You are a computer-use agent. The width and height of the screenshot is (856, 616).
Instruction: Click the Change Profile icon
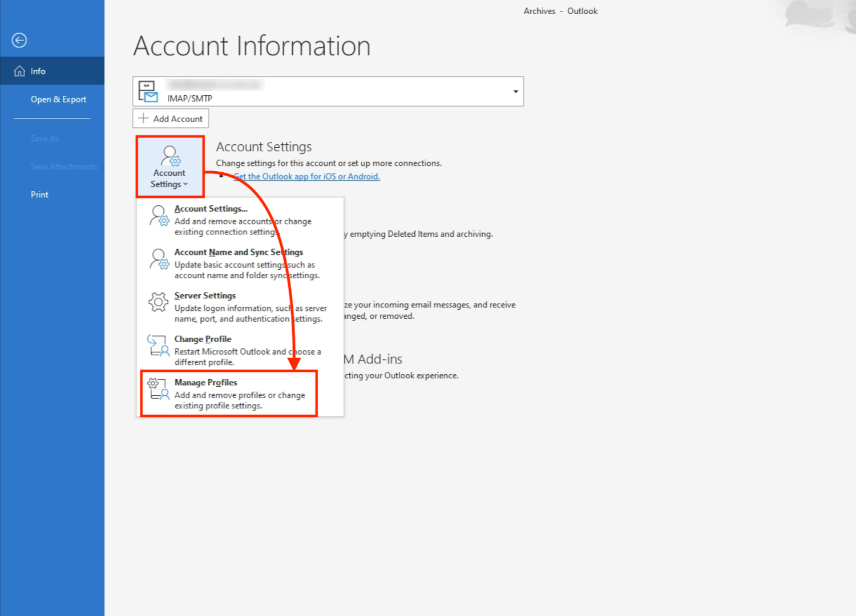[158, 346]
